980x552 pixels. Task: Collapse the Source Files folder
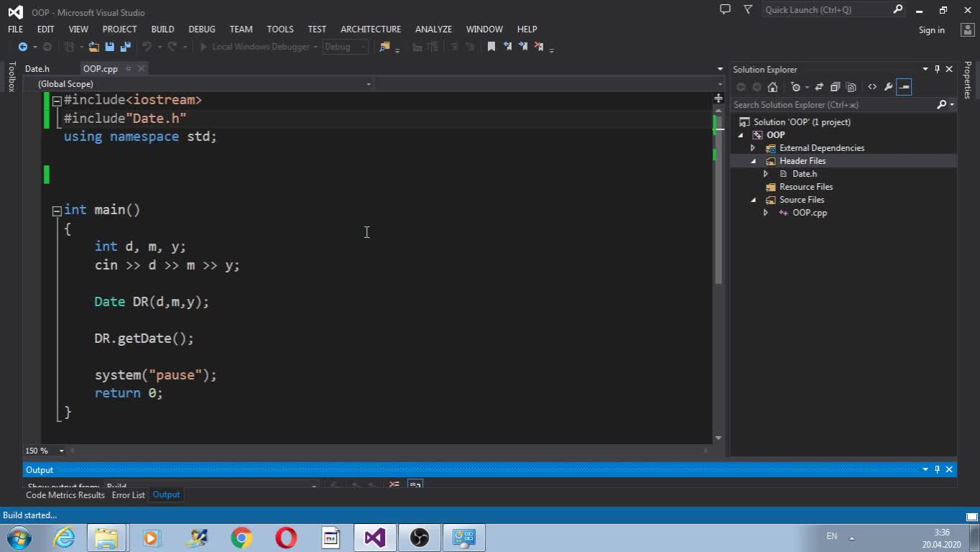coord(753,200)
